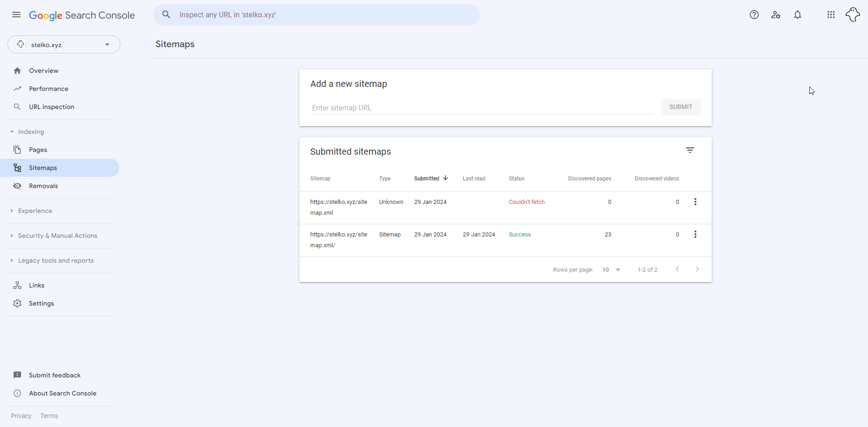Open the Help question mark icon
Viewport: 868px width, 427px height.
[x=754, y=15]
